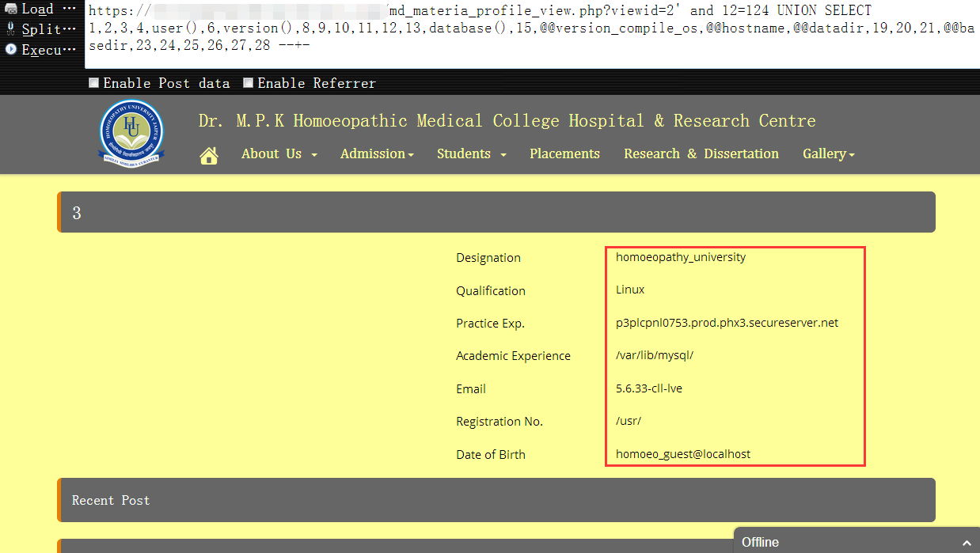Click the Recent Post section header
Image resolution: width=980 pixels, height=553 pixels.
coord(496,500)
